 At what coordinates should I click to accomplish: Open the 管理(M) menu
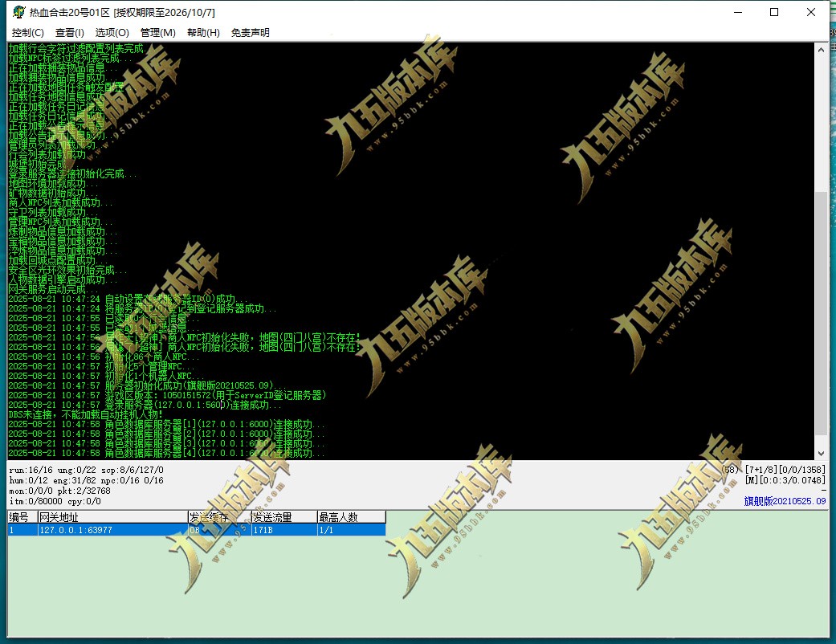point(158,32)
